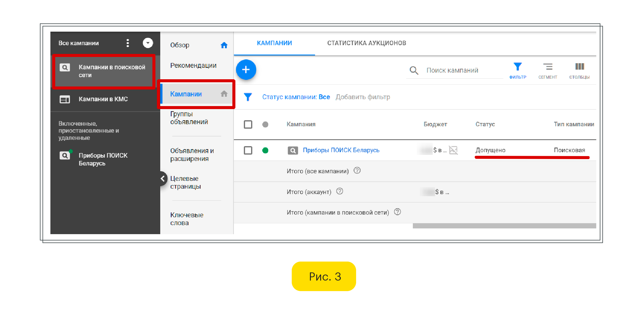
Task: Check the box for the Приборы ПОИСК Беларусь row
Action: point(248,150)
